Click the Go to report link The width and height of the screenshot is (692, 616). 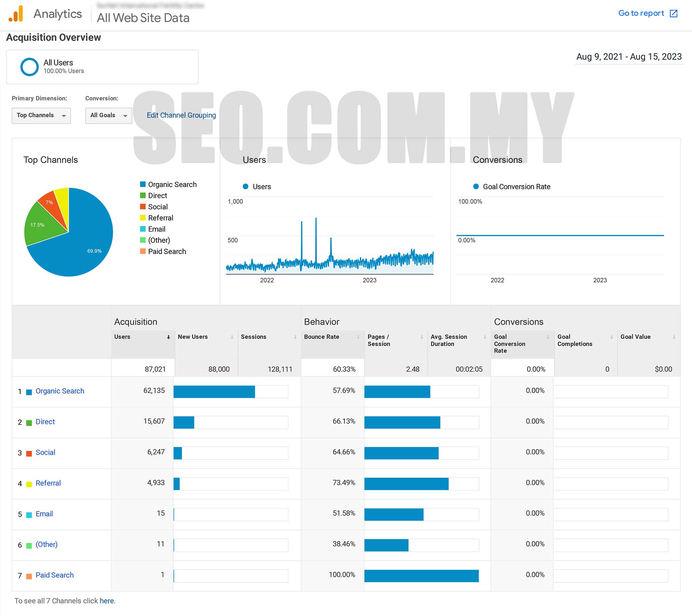[641, 13]
